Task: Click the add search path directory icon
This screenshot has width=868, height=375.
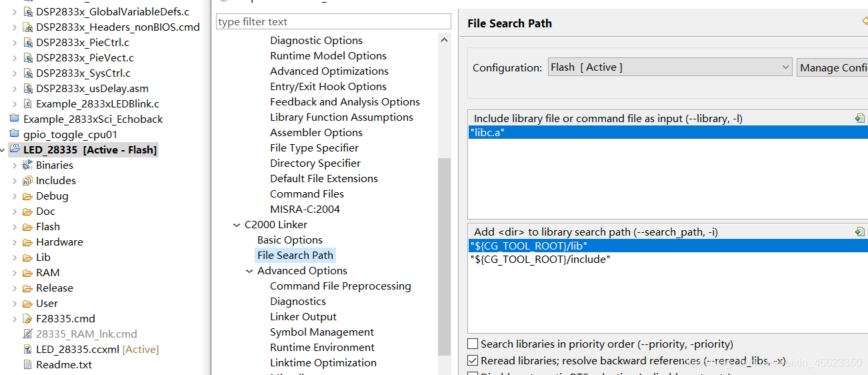Action: click(860, 232)
